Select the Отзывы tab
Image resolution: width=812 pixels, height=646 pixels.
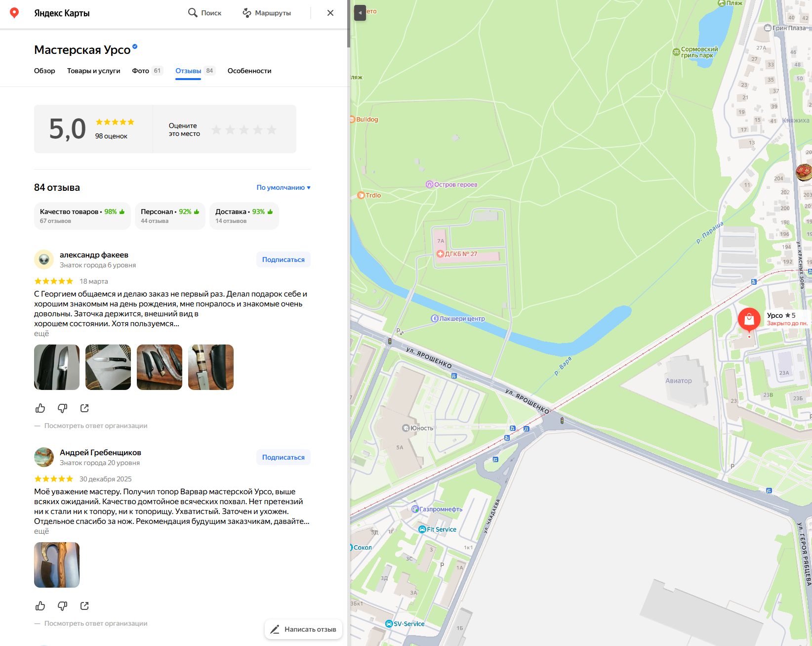click(195, 71)
